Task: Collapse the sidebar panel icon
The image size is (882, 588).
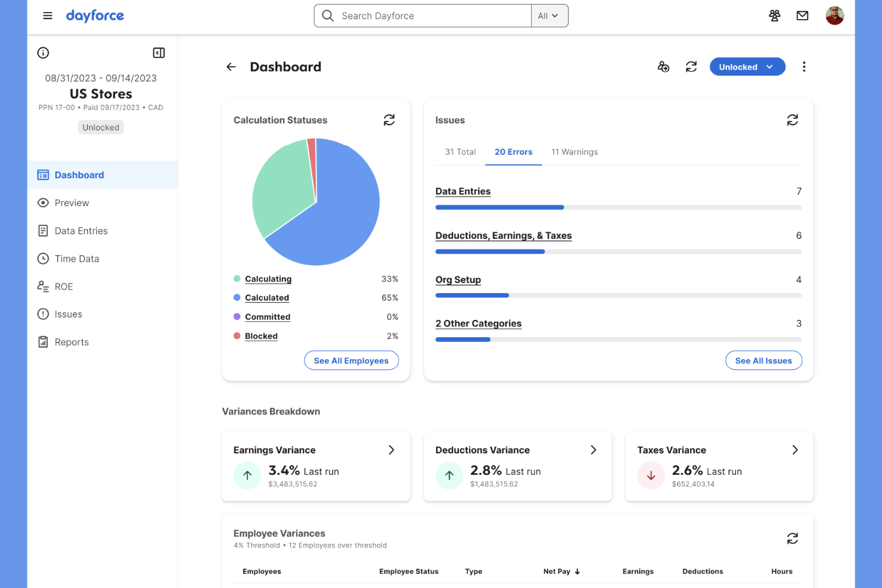Action: [159, 52]
